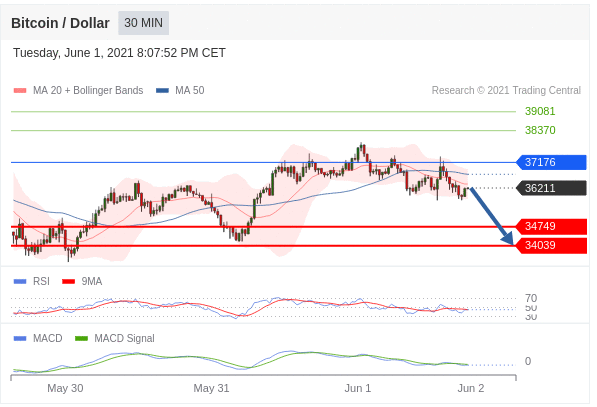The width and height of the screenshot is (597, 407).
Task: Click the RSI legend label
Action: click(41, 281)
